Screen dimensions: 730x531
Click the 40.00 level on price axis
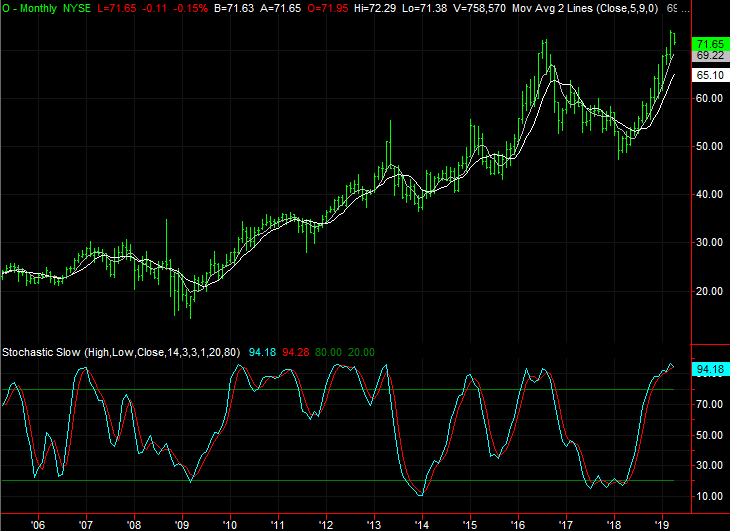pos(709,194)
